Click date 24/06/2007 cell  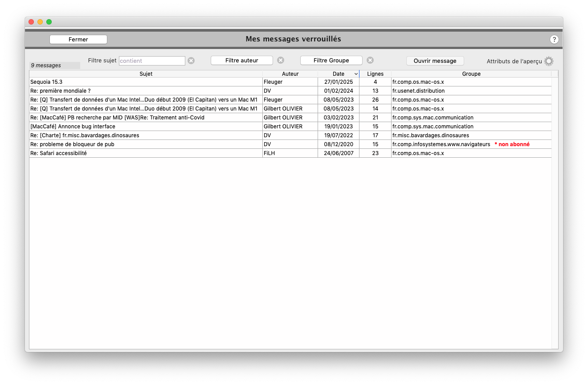pos(339,153)
